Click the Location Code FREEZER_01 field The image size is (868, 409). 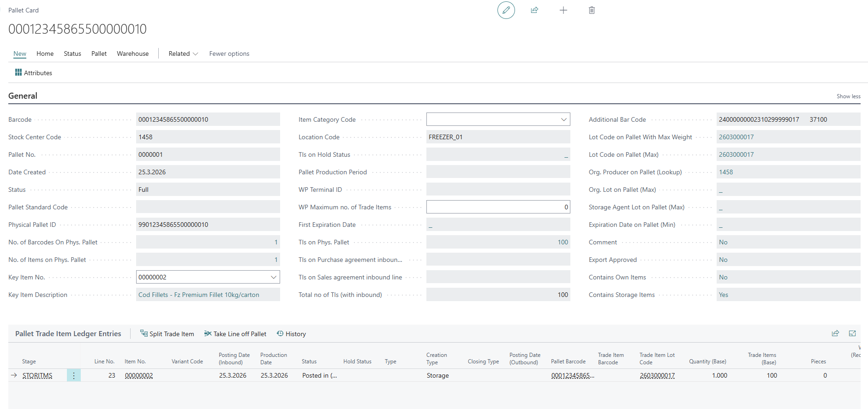click(x=498, y=137)
